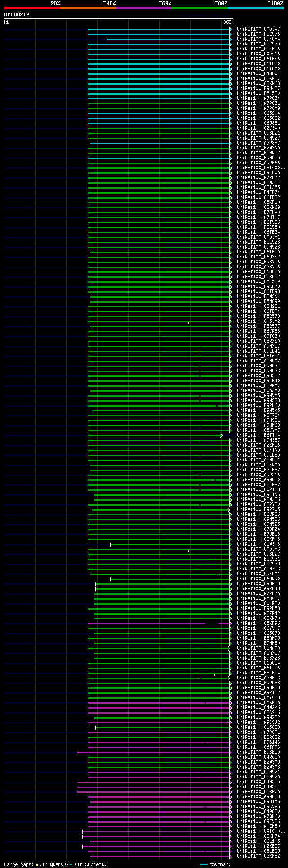Click the cyan alignment bar of UniRef100_Q9FUF4

tap(168, 39)
